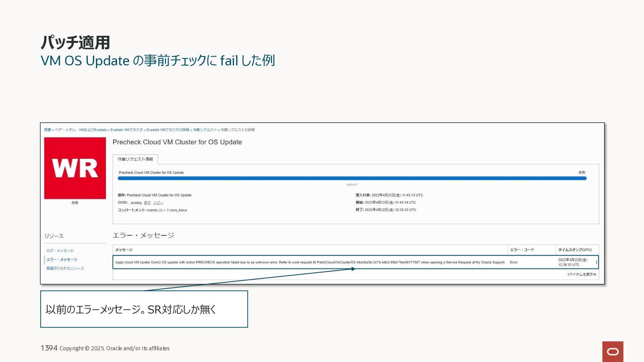This screenshot has height=362, width=644.
Task: Open ベア・メタル、VMおよびExadata breadcrumb
Action: point(80,130)
